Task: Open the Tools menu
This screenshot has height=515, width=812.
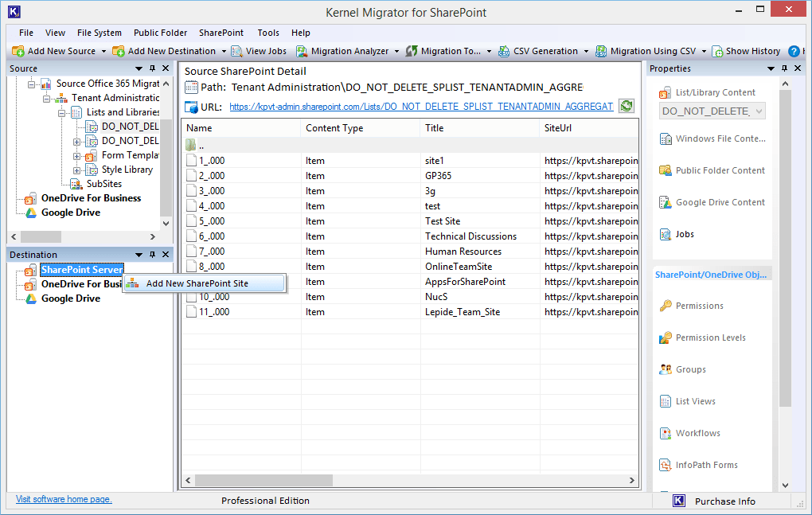Action: click(x=268, y=33)
